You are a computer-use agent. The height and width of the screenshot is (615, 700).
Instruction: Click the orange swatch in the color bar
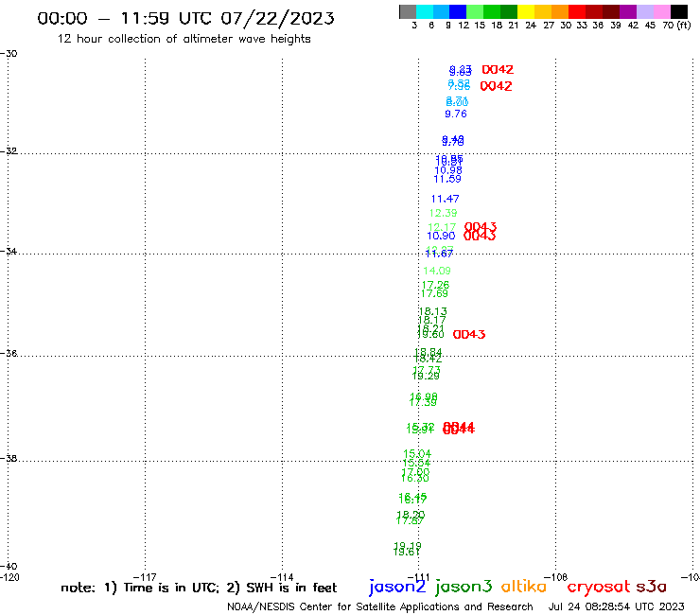[x=560, y=11]
